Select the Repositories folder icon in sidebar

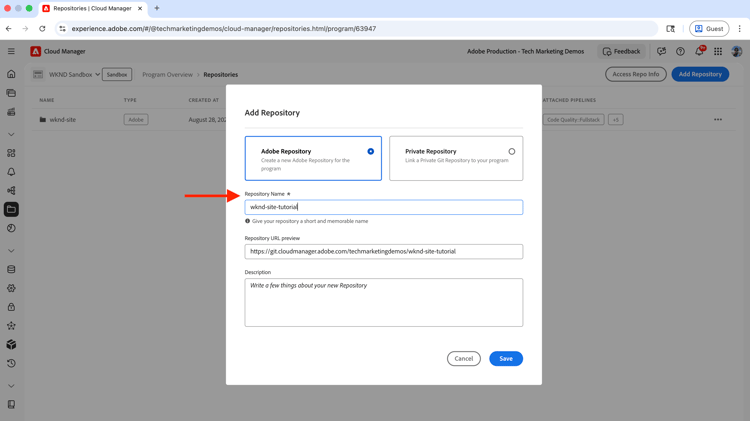[11, 210]
